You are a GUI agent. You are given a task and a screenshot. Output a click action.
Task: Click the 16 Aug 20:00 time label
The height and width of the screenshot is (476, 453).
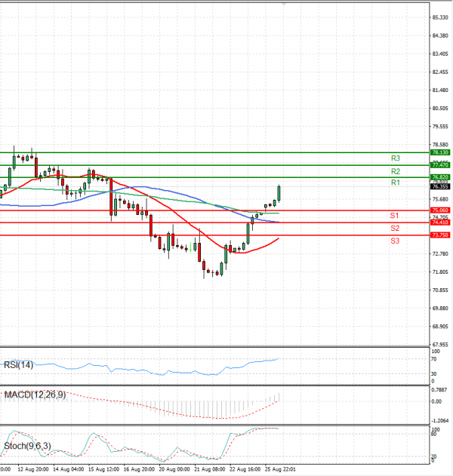(139, 469)
